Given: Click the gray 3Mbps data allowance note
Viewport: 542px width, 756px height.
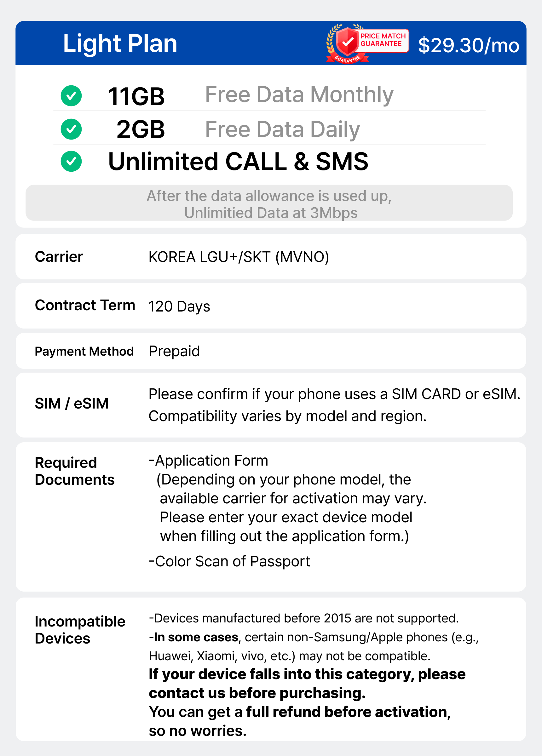Looking at the screenshot, I should [269, 204].
